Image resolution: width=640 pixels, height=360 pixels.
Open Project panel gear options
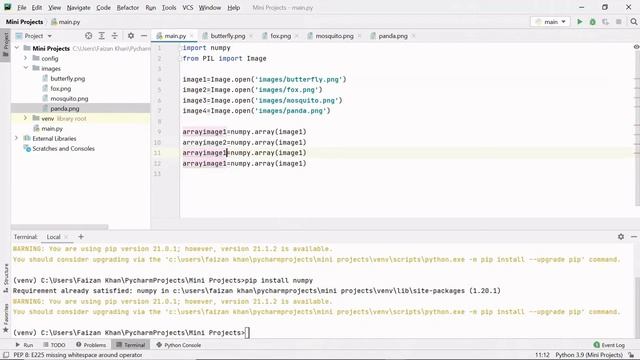[131, 36]
